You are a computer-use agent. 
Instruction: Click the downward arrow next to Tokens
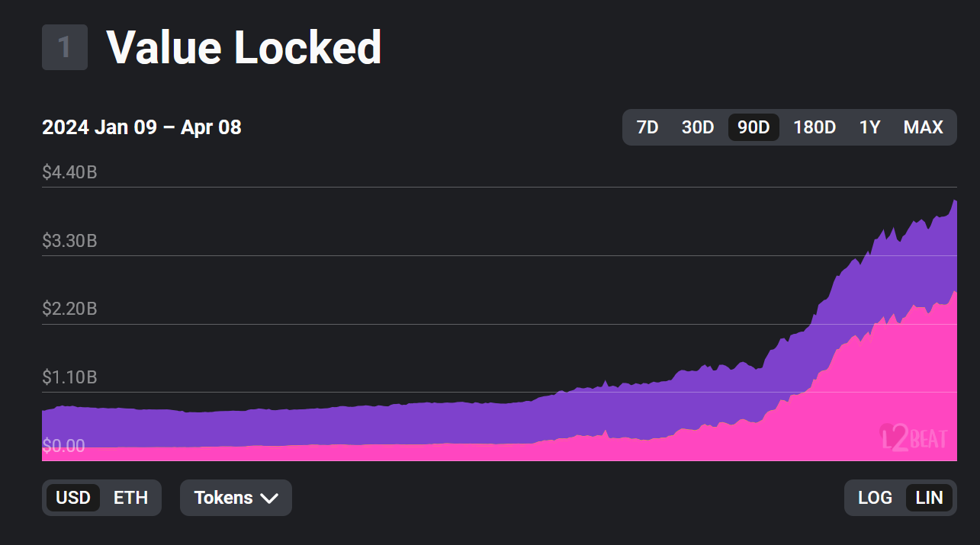click(x=268, y=498)
